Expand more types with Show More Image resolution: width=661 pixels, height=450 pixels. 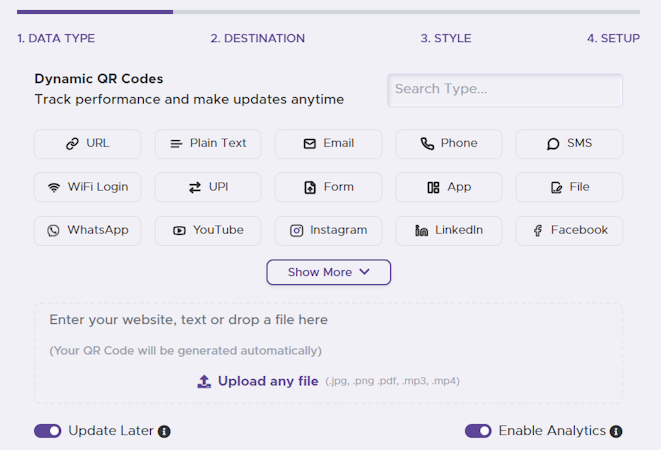coord(328,272)
